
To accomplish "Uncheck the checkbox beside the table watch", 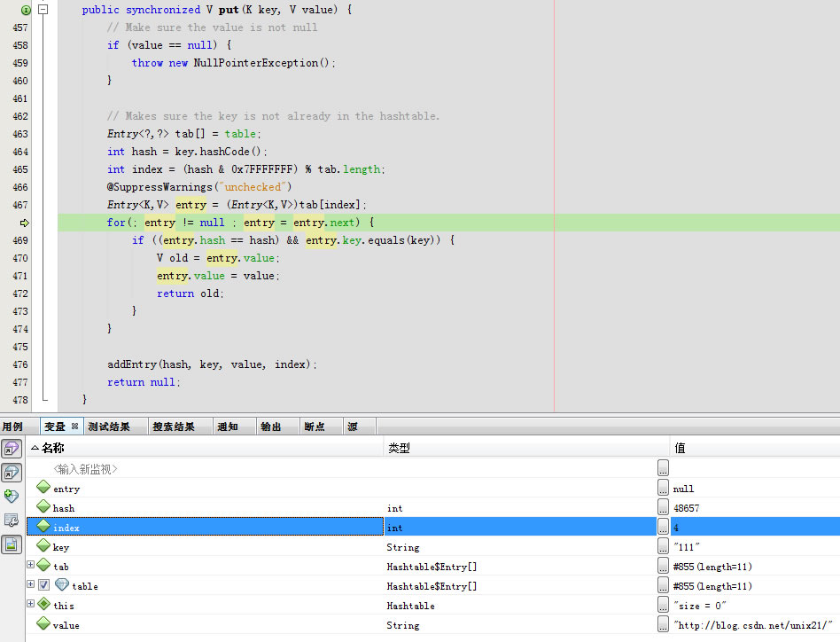I will pos(44,584).
